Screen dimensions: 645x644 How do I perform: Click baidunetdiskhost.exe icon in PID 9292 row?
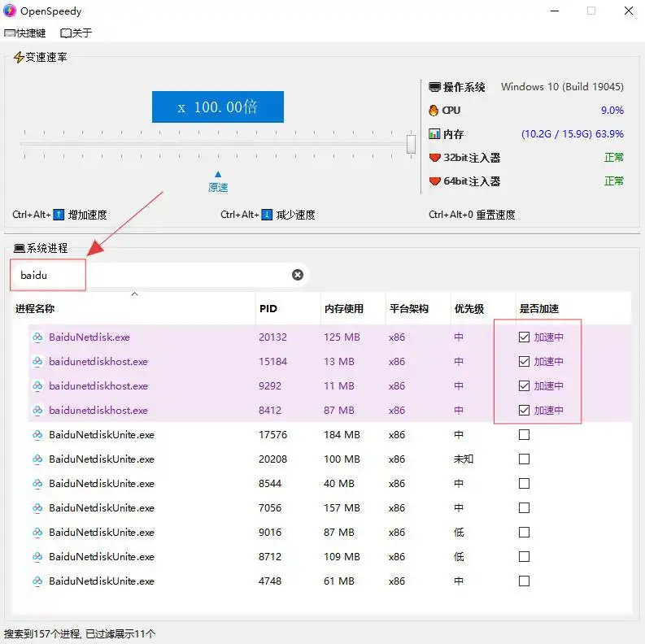click(x=37, y=385)
